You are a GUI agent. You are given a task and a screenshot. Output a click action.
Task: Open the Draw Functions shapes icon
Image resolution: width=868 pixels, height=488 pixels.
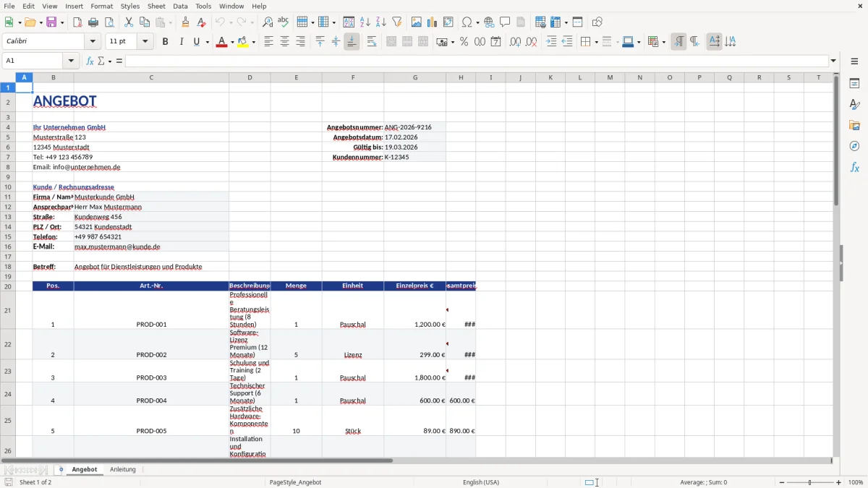(597, 22)
